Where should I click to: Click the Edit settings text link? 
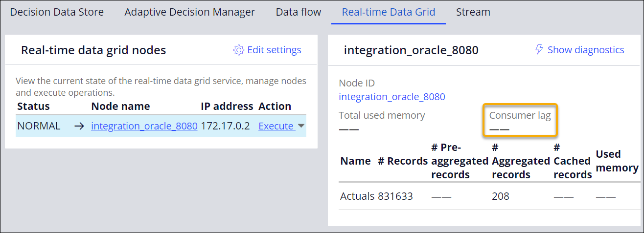pyautogui.click(x=274, y=50)
